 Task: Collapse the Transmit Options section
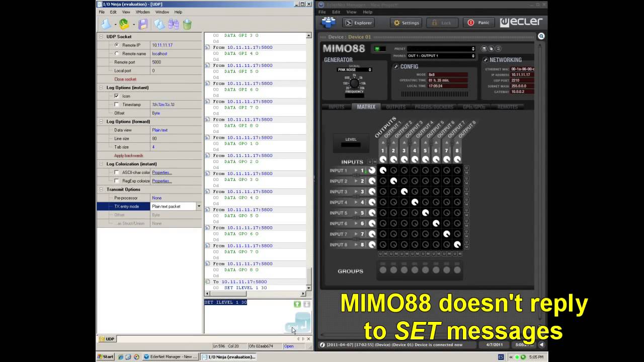click(101, 190)
